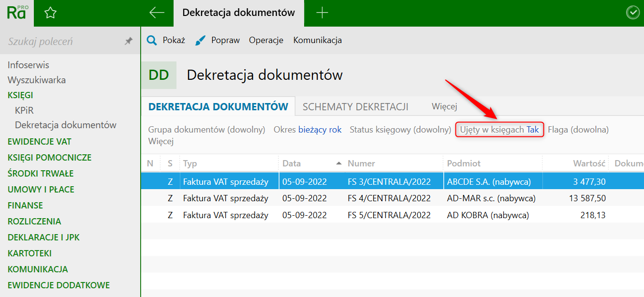644x297 pixels.
Task: Expand DEKLARACJE I JPK section
Action: (x=44, y=238)
